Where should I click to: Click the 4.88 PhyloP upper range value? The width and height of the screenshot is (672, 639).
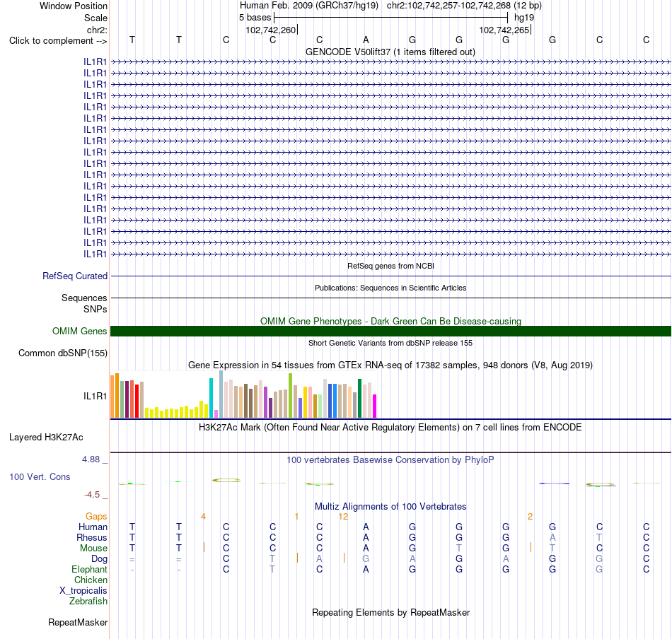point(91,459)
